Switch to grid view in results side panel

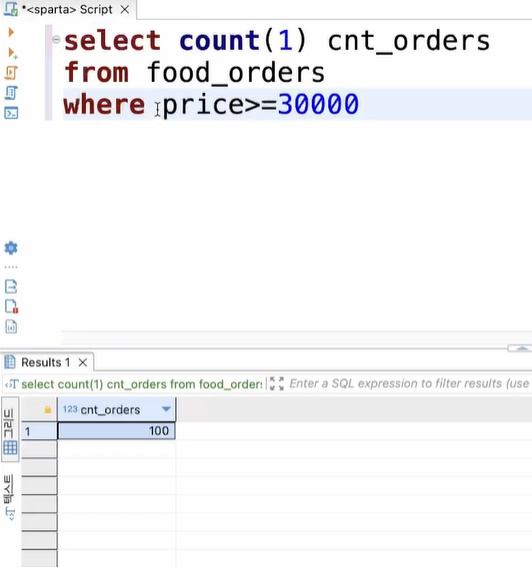tap(10, 430)
